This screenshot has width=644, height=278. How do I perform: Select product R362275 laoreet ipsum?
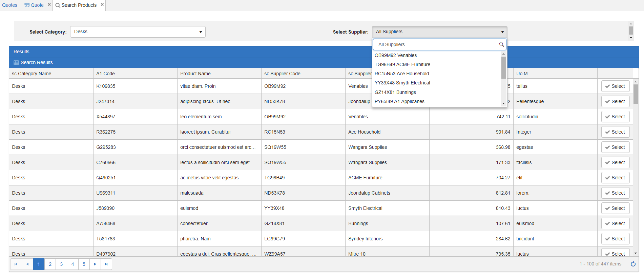click(615, 132)
